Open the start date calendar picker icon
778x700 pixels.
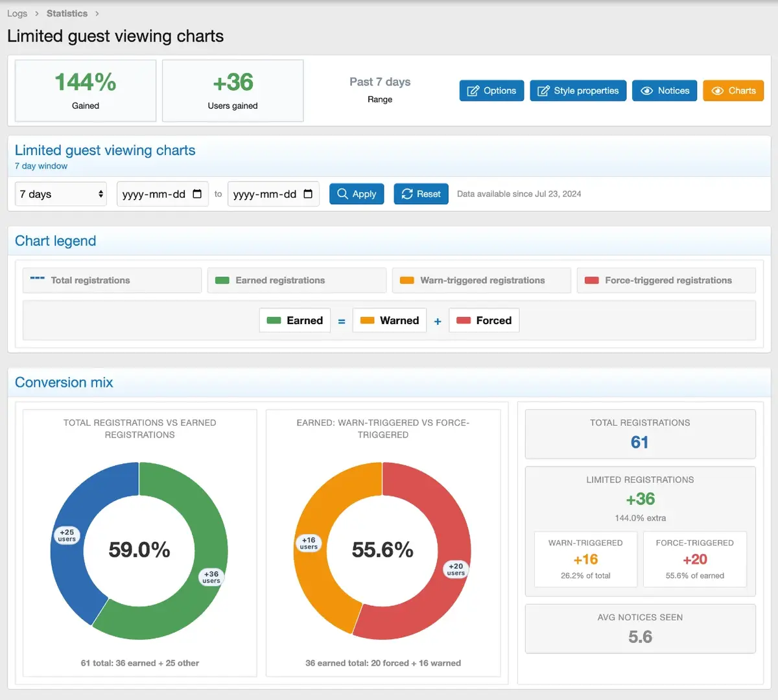pyautogui.click(x=197, y=194)
